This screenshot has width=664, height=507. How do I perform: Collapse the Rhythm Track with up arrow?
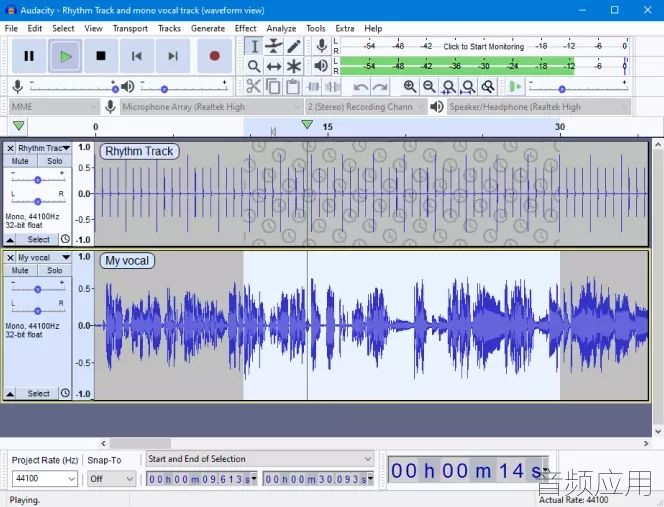pos(10,240)
